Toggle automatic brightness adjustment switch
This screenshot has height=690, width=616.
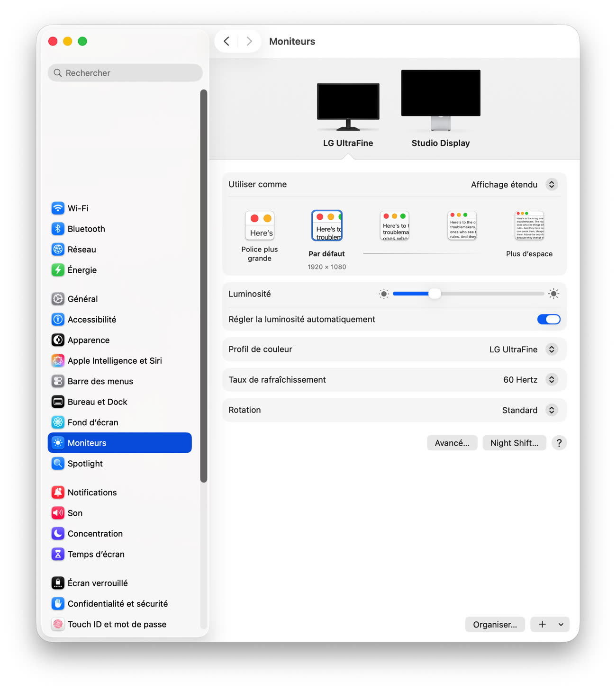pyautogui.click(x=548, y=320)
